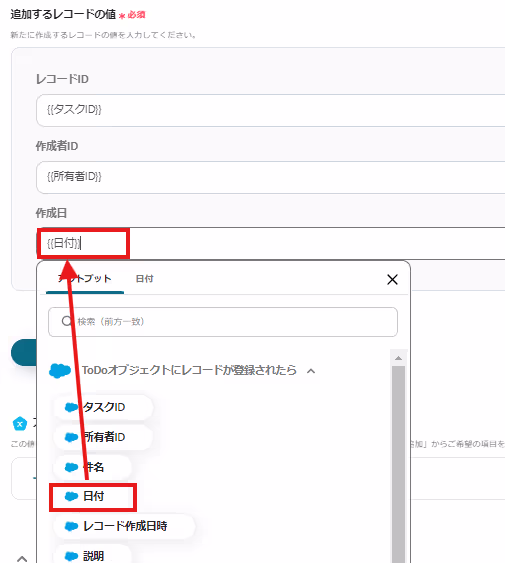Collapse the ToDoオブジェクト section chevron
The height and width of the screenshot is (563, 505).
click(311, 371)
